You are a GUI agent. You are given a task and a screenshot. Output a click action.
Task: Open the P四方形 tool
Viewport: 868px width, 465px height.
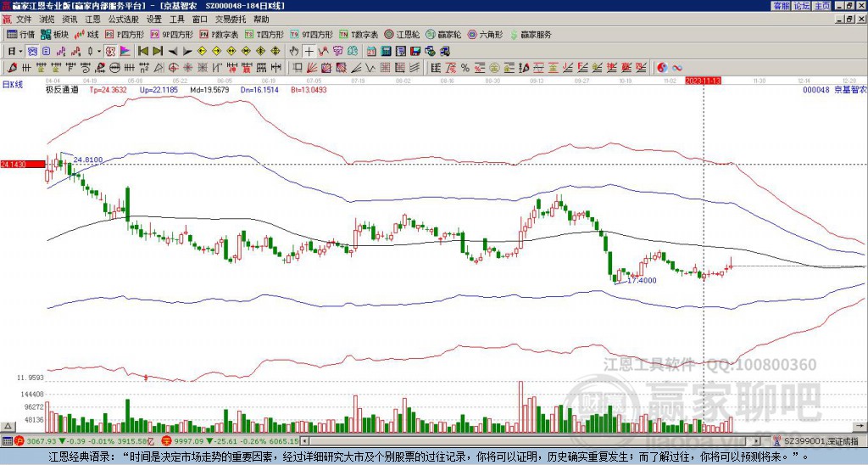pyautogui.click(x=125, y=34)
